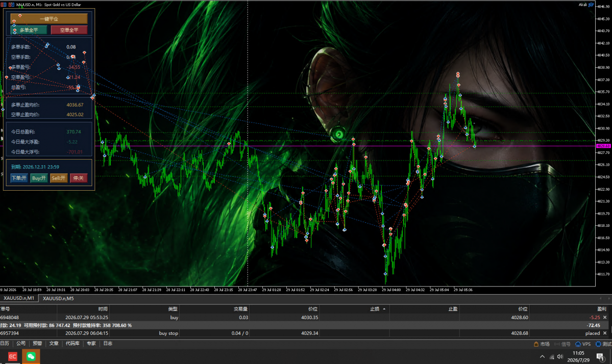The height and width of the screenshot is (364, 612).
Task: Open the network status tray icon
Action: pyautogui.click(x=551, y=356)
